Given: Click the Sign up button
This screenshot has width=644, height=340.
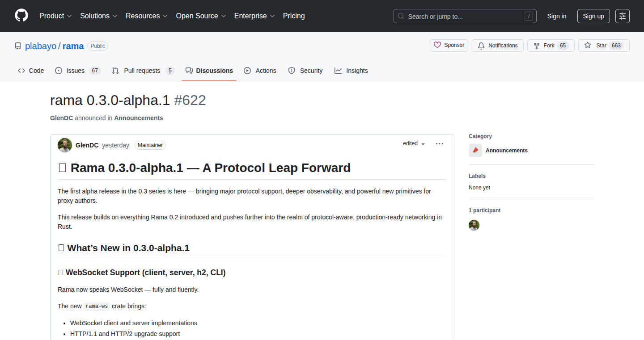Looking at the screenshot, I should (x=593, y=16).
